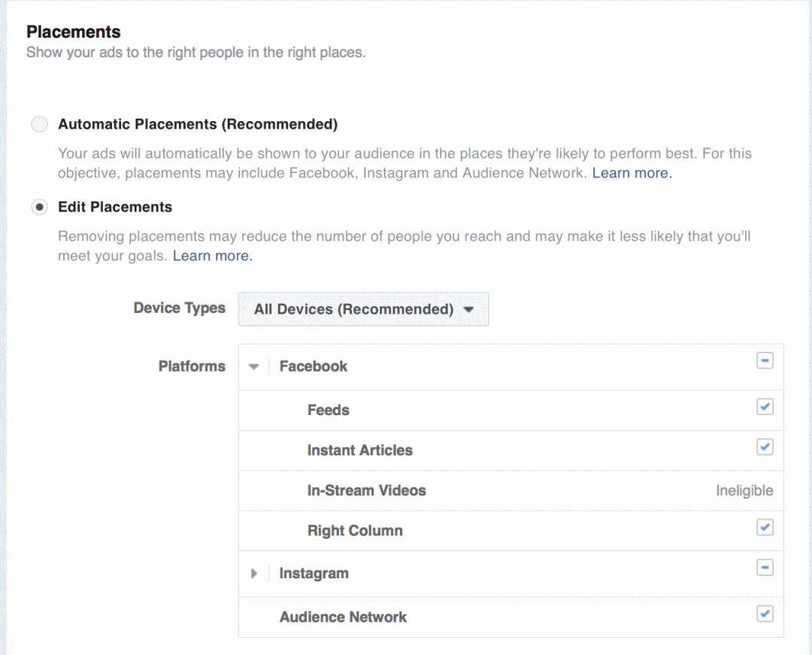This screenshot has width=812, height=655.
Task: Click the Instagram platform label
Action: [314, 573]
